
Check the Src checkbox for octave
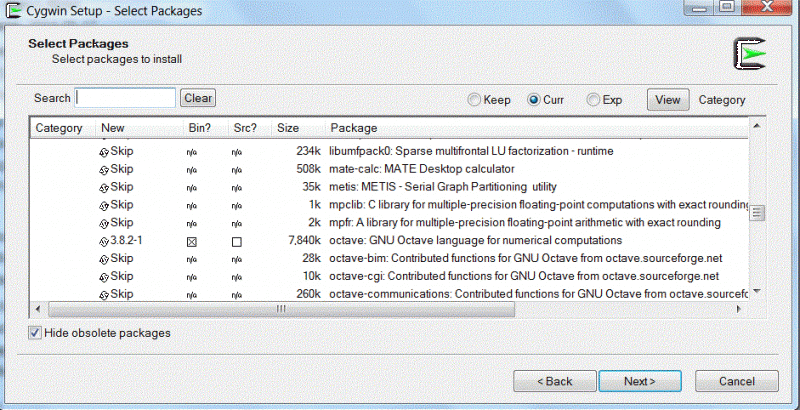pos(237,242)
